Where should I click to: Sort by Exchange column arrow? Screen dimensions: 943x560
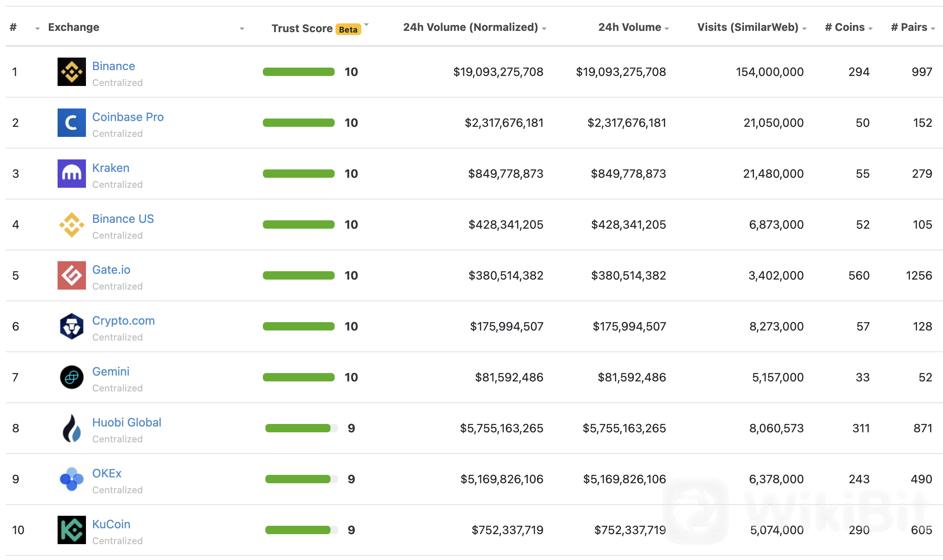point(242,29)
